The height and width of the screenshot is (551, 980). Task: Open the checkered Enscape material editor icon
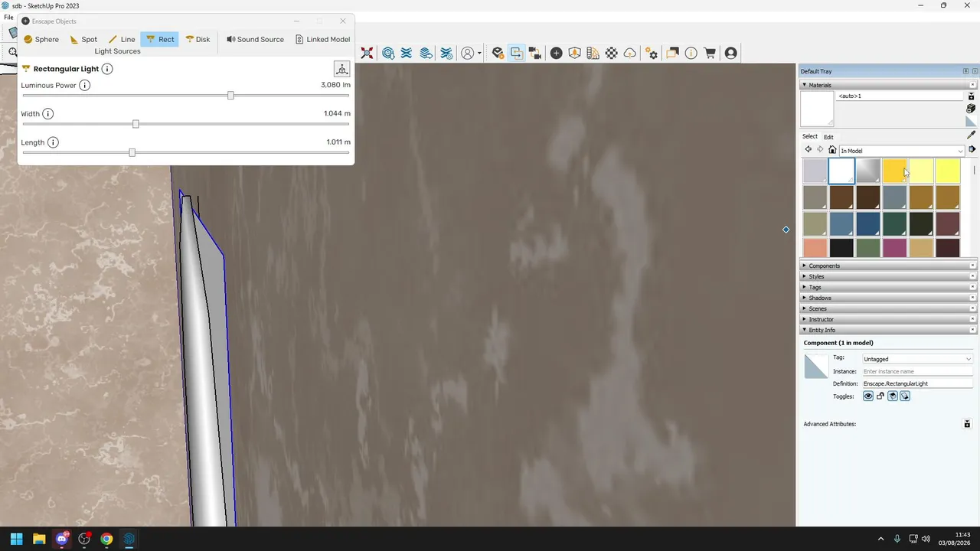[x=612, y=54]
